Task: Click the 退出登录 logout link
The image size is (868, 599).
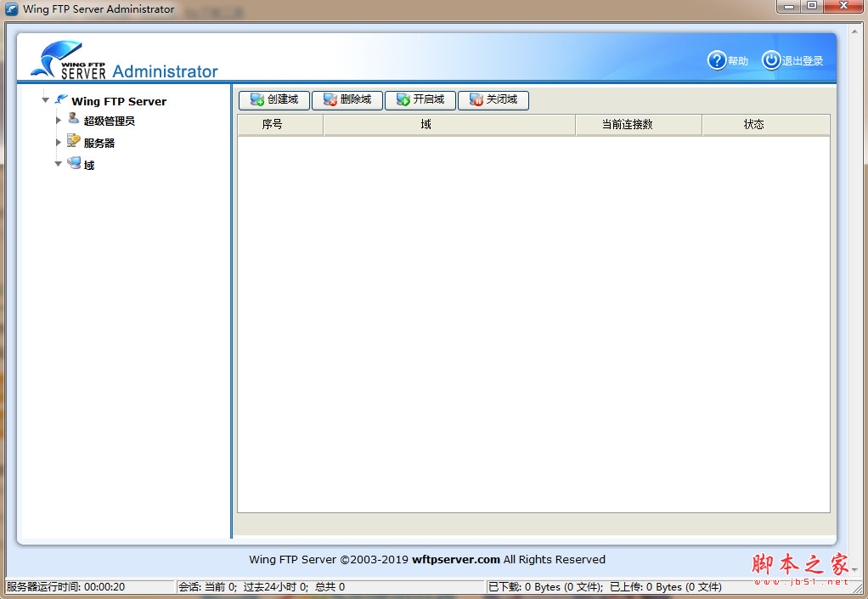Action: pyautogui.click(x=803, y=61)
